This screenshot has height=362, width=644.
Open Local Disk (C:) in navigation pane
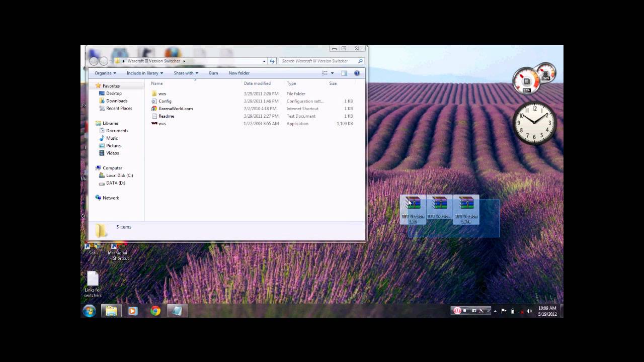(119, 175)
